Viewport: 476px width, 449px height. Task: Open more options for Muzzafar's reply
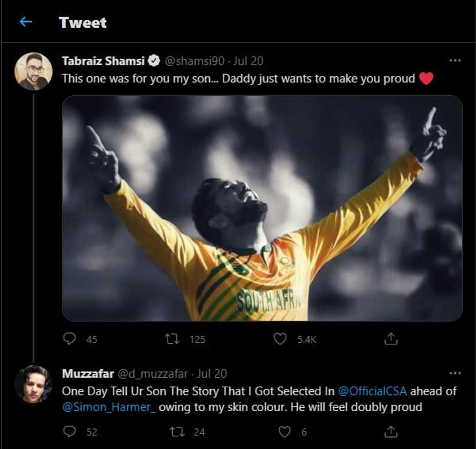[x=455, y=373]
